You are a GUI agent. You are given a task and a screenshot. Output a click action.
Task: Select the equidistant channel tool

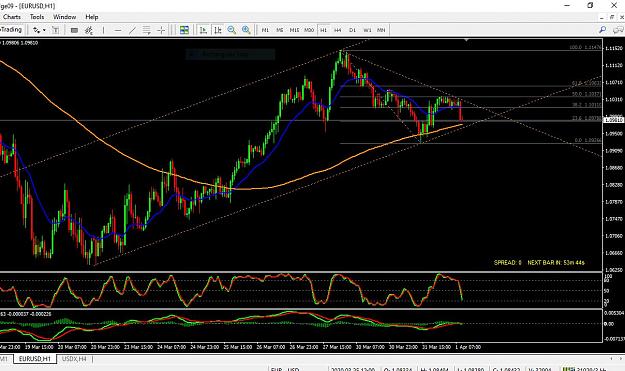(x=147, y=30)
